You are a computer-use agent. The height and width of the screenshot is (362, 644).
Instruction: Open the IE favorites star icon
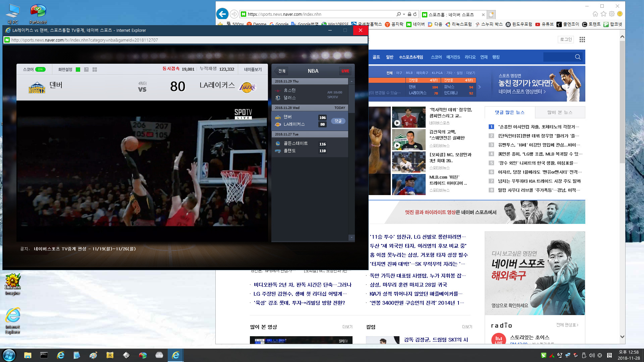tap(603, 14)
